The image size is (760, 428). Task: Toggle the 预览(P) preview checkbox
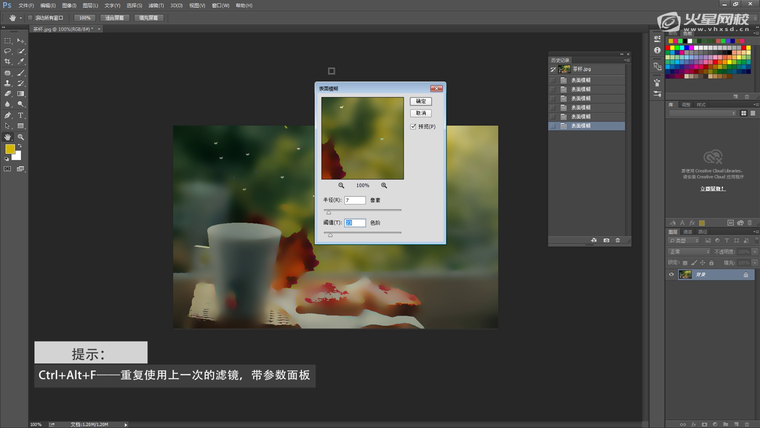[x=413, y=126]
